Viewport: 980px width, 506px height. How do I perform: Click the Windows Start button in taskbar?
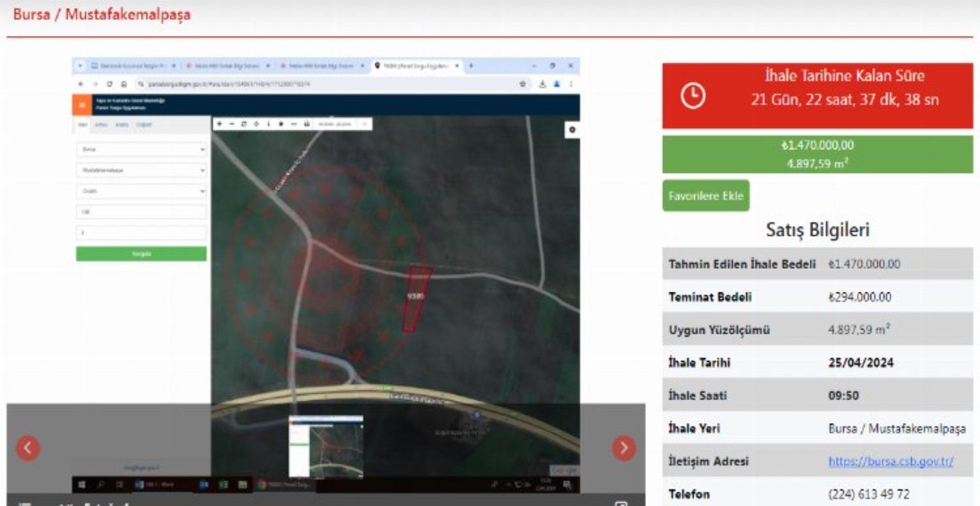tap(82, 484)
